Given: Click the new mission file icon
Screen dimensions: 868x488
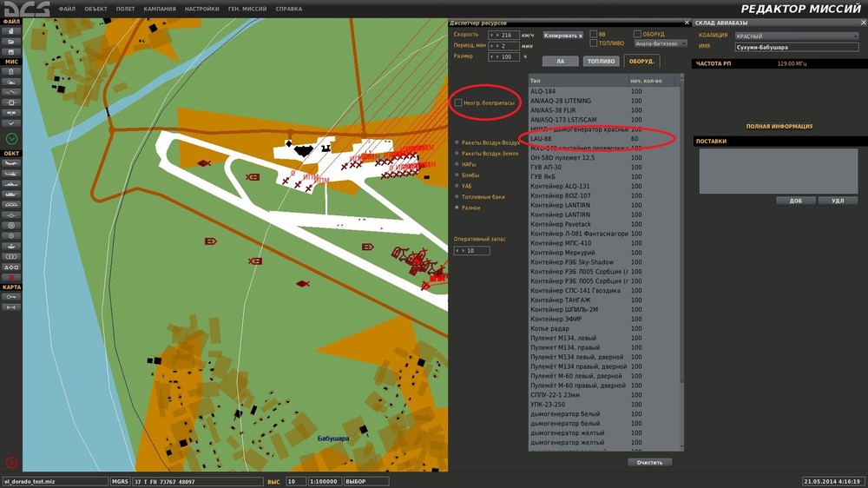Looking at the screenshot, I should [11, 31].
